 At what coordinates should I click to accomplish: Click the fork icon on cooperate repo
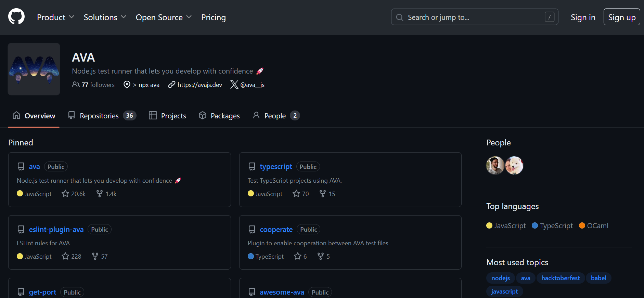[x=321, y=256]
